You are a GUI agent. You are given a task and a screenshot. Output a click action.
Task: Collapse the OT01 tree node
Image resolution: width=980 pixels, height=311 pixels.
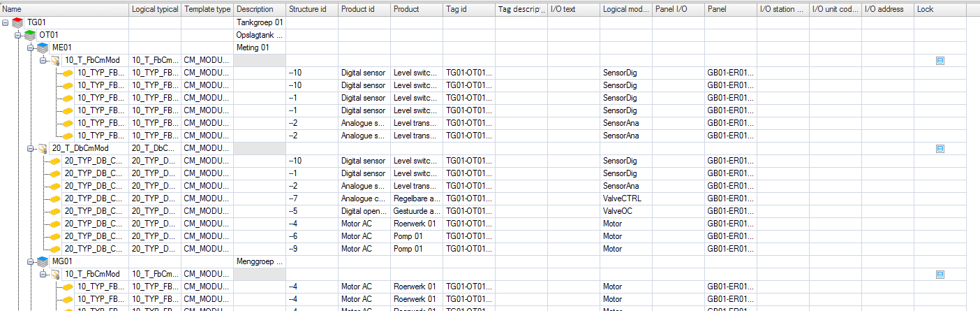coord(19,35)
